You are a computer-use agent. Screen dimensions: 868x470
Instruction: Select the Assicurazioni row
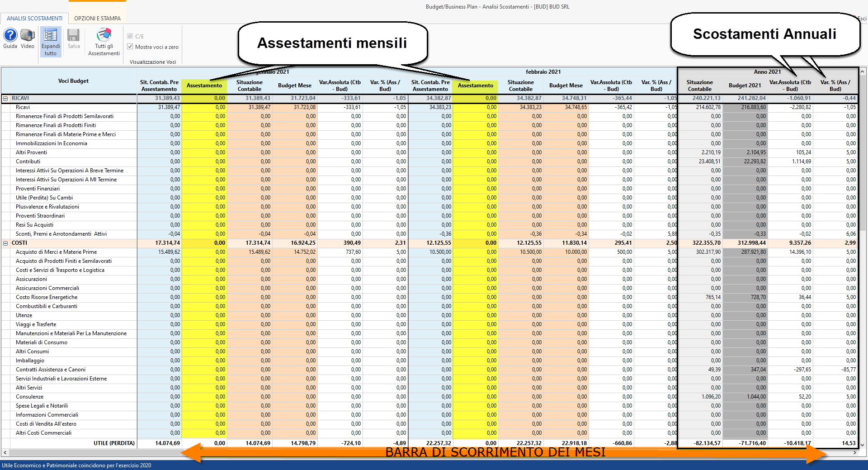[31, 279]
